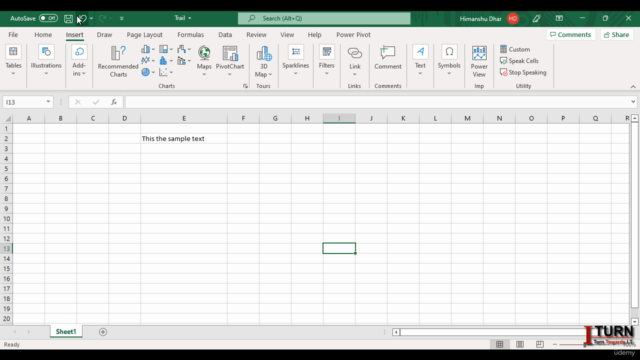
Task: Switch to the Draw tab
Action: tap(104, 35)
